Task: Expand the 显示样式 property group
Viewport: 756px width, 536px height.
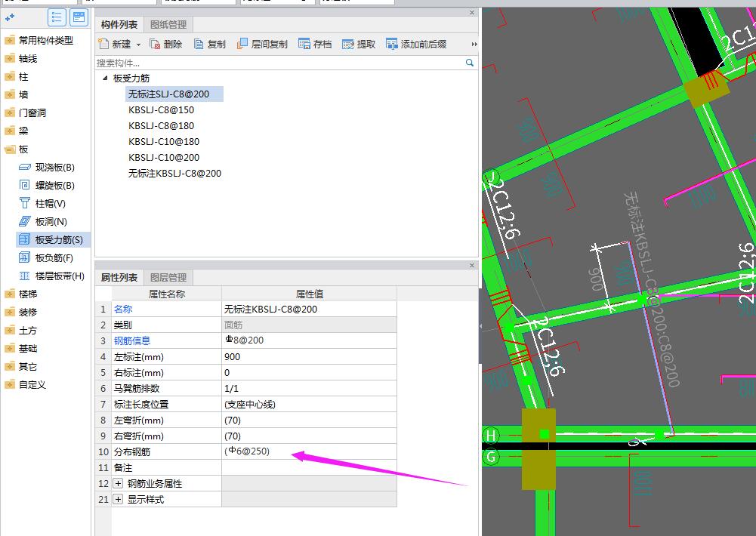Action: coord(119,499)
